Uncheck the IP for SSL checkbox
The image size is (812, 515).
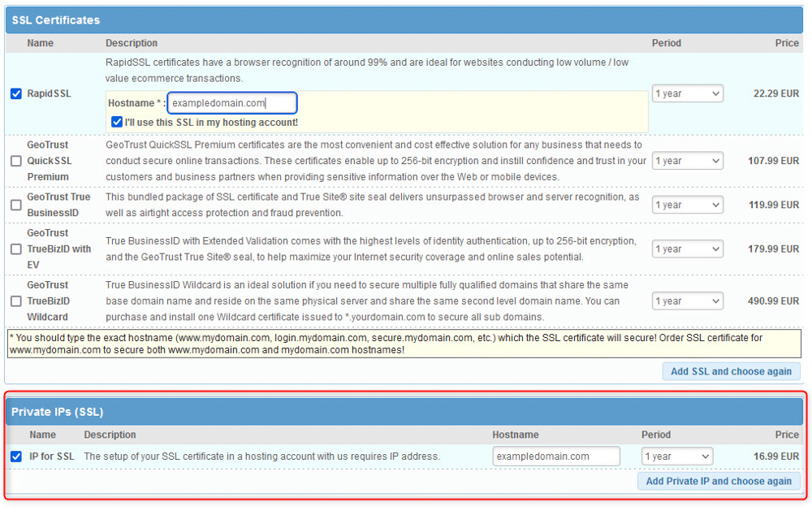tap(15, 456)
